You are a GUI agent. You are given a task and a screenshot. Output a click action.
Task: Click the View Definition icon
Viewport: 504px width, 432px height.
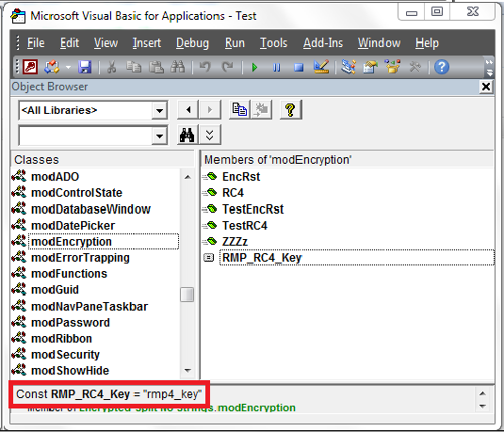(x=261, y=110)
